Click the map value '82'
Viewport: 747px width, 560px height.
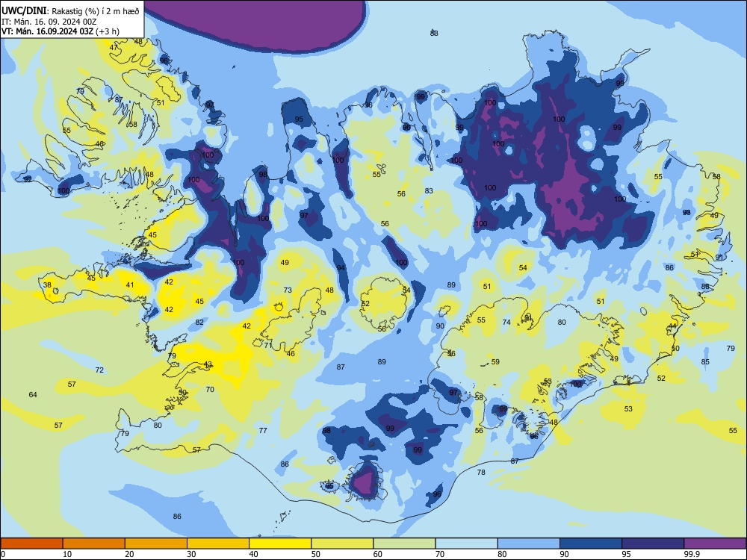pos(199,322)
